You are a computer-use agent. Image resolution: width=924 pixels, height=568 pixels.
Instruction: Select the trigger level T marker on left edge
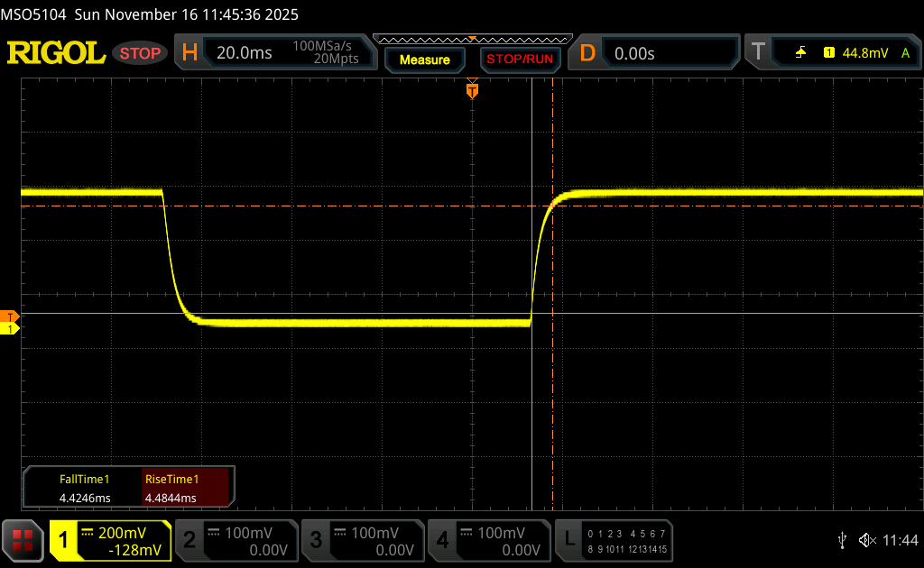point(10,316)
